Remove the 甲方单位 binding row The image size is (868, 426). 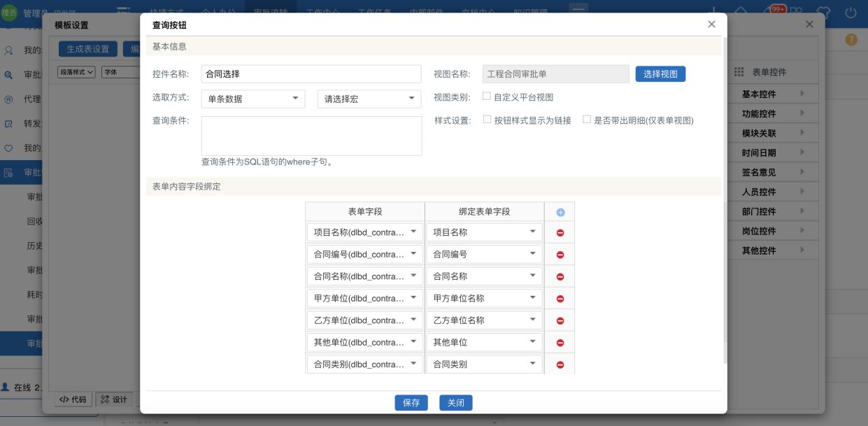click(560, 299)
